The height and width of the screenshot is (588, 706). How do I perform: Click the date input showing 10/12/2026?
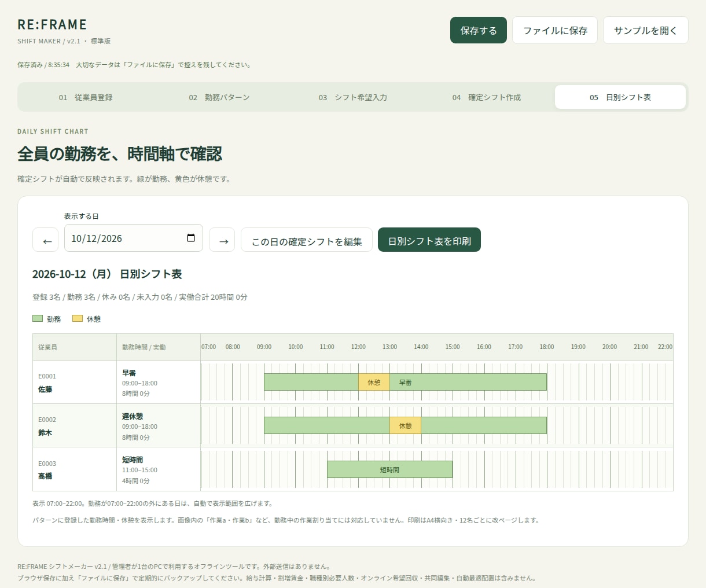134,238
